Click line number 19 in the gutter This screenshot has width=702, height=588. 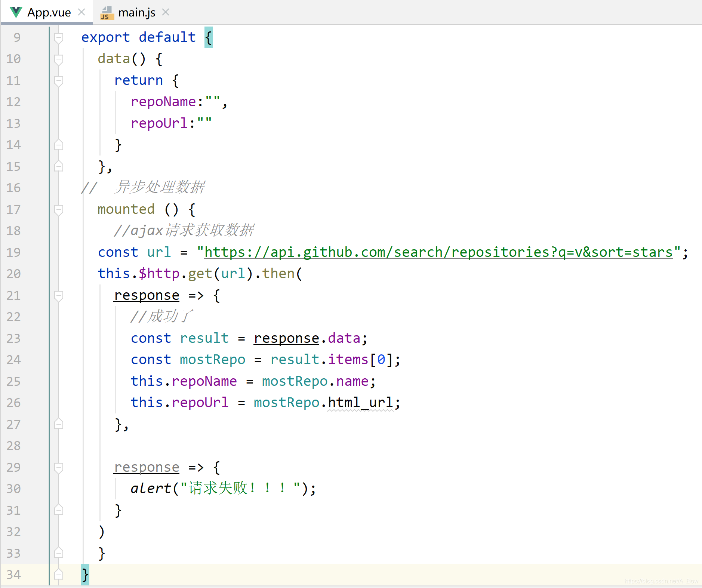(13, 252)
